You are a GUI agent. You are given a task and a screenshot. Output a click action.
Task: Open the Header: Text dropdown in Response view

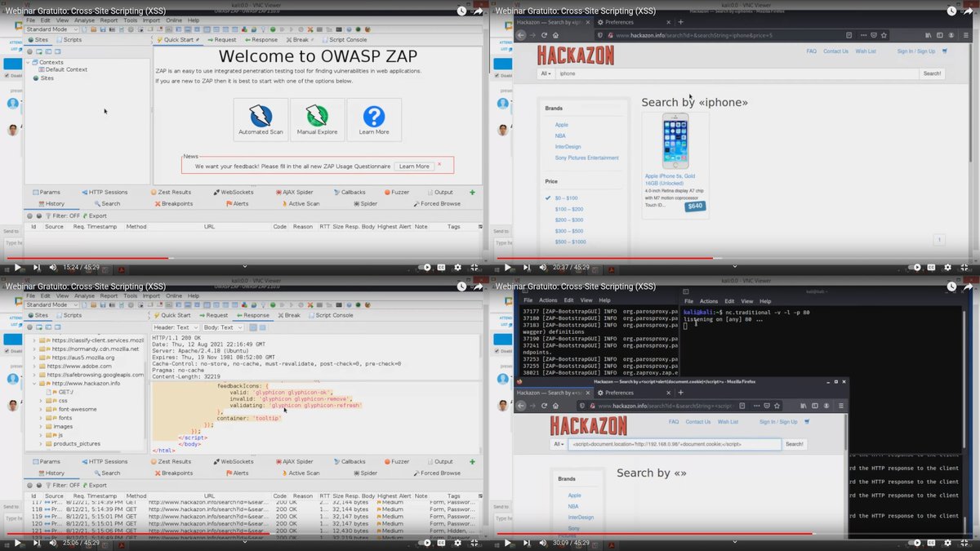181,327
